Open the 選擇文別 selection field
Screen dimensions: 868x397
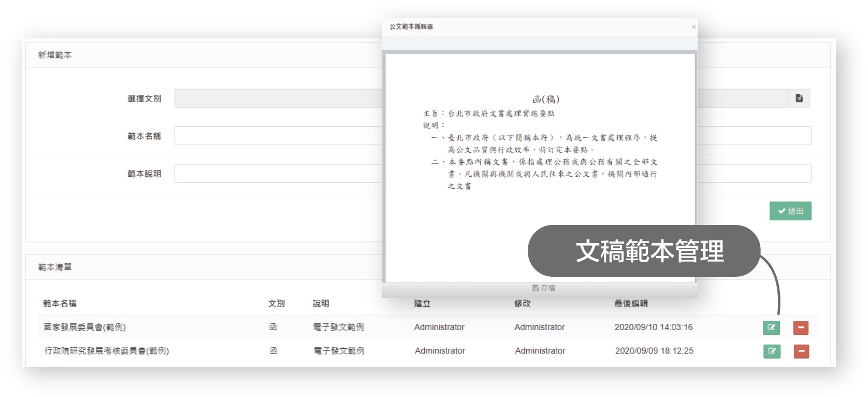278,98
